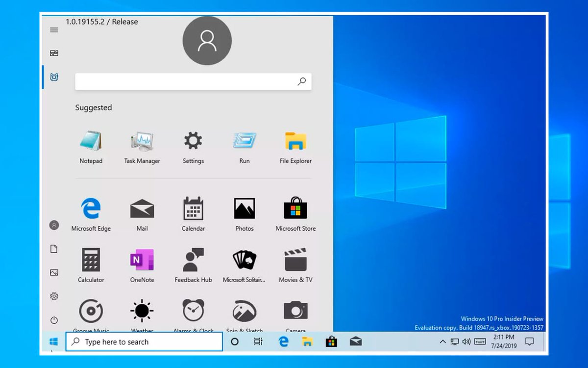Adjust the sound level via volume control
This screenshot has height=368, width=588.
[x=465, y=342]
